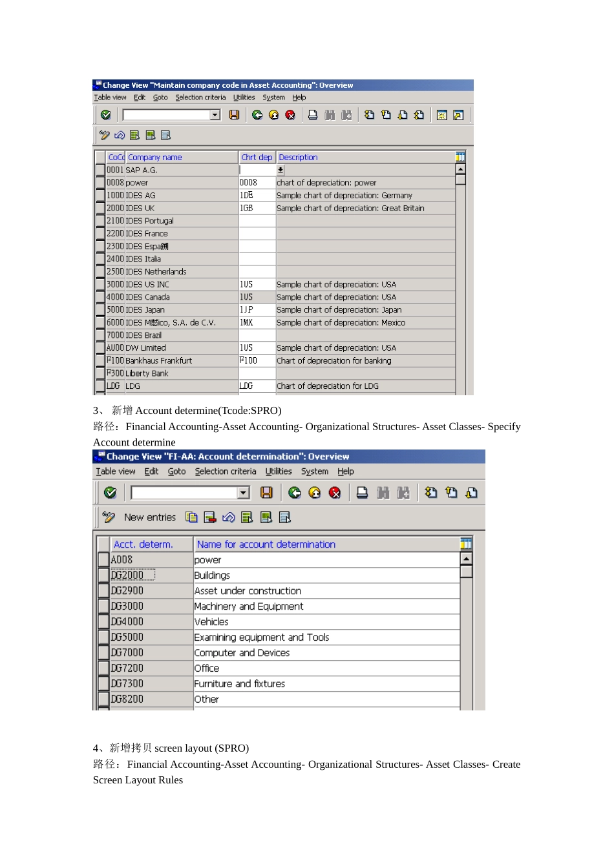Image resolution: width=614 pixels, height=868 pixels.
Task: Click Undo change icon in Account determination toolbar
Action: click(228, 517)
